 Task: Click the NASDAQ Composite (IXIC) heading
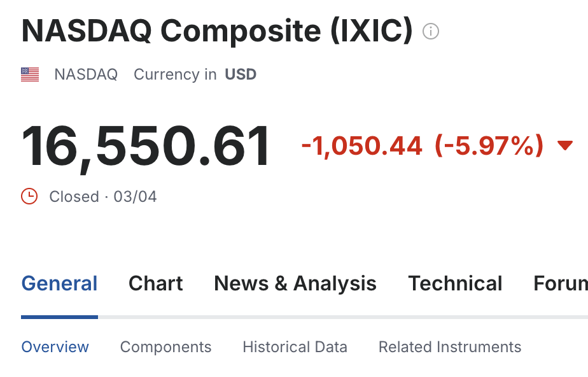pos(217,31)
